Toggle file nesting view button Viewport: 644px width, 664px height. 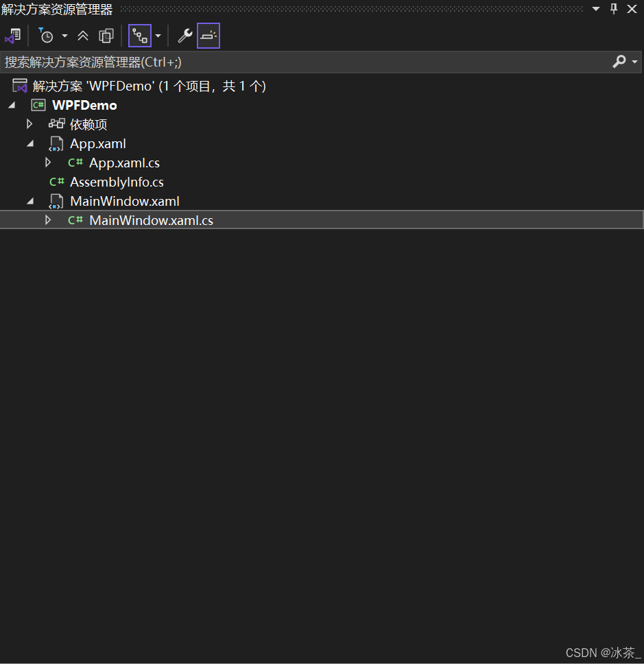click(x=140, y=36)
